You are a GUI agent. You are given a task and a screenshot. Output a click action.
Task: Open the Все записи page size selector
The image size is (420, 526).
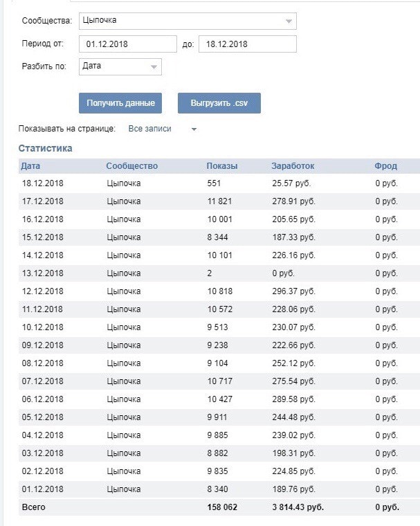click(150, 129)
